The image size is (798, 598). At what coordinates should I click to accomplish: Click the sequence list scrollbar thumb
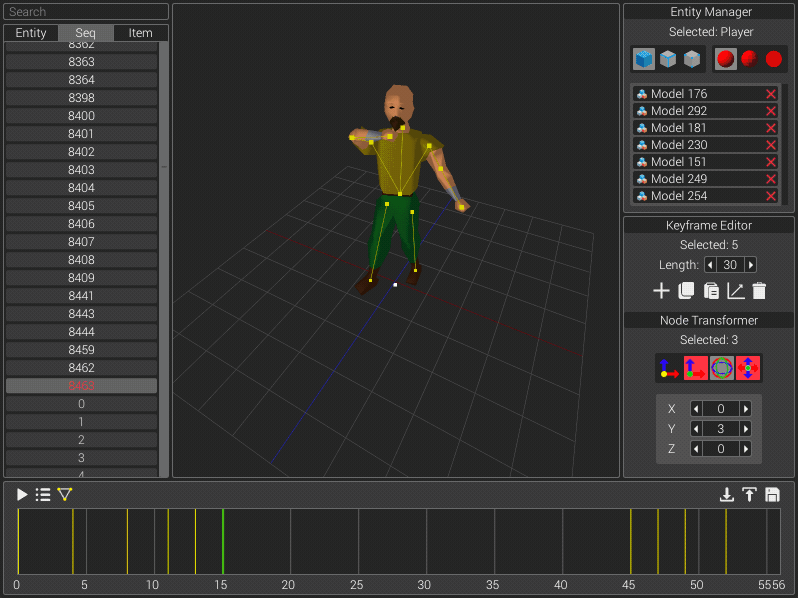[164, 167]
